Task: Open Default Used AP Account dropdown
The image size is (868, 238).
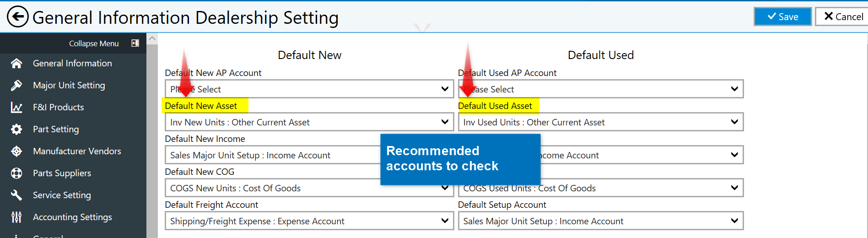Action: click(601, 89)
